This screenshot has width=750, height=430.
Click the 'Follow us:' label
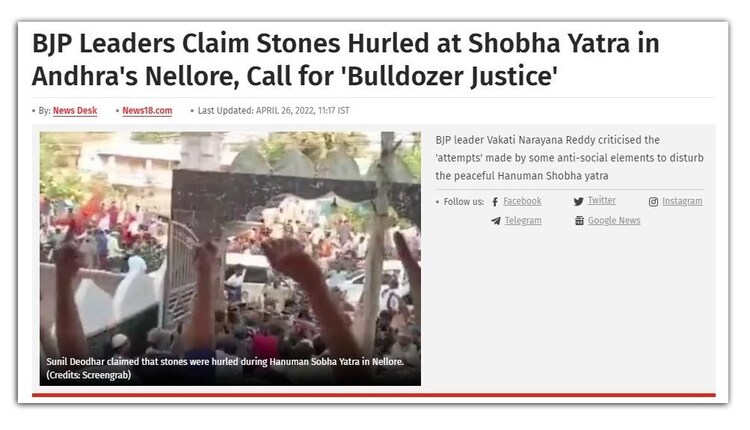point(463,201)
